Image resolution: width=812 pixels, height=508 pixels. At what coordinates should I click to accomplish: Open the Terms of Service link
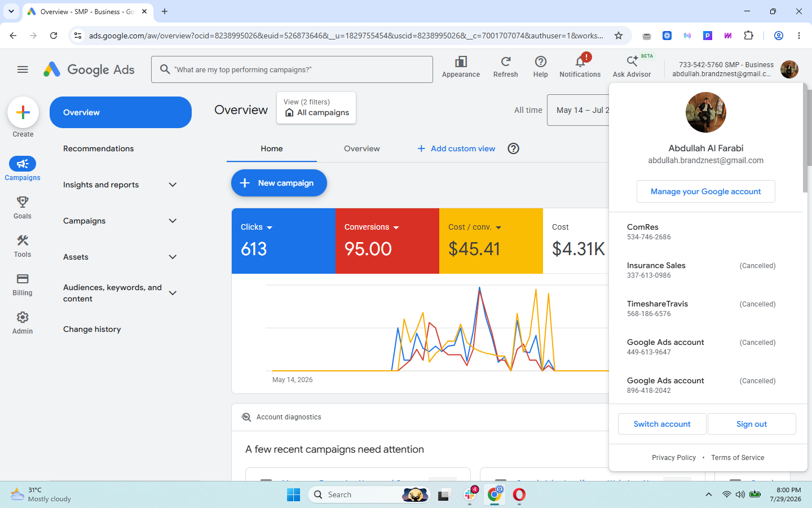(738, 458)
